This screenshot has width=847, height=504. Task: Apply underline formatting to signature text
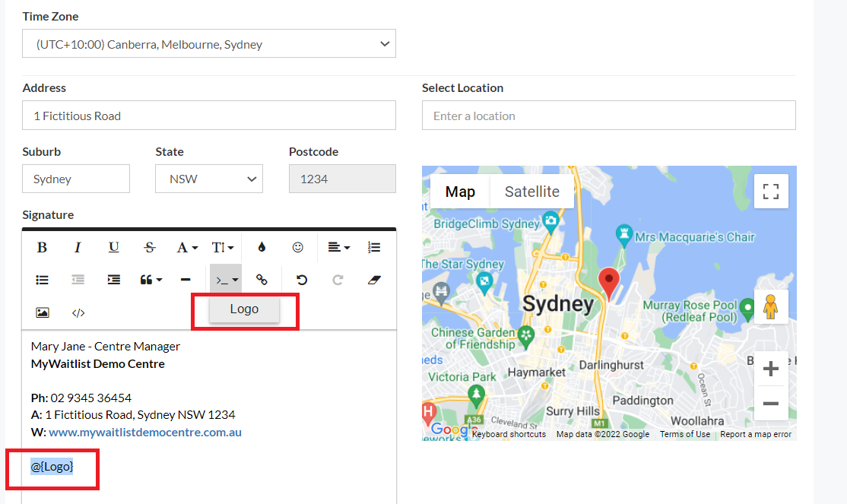pos(113,247)
